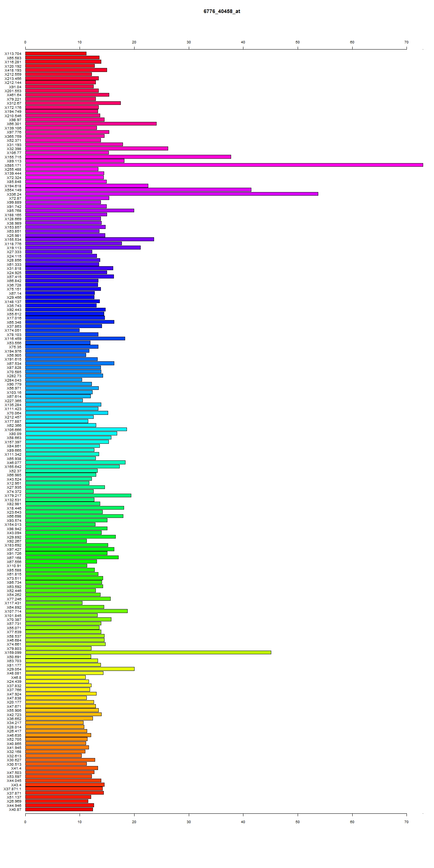This screenshot has height=868, width=434.
Task: Click the row label X32.613
Action: click(x=14, y=756)
